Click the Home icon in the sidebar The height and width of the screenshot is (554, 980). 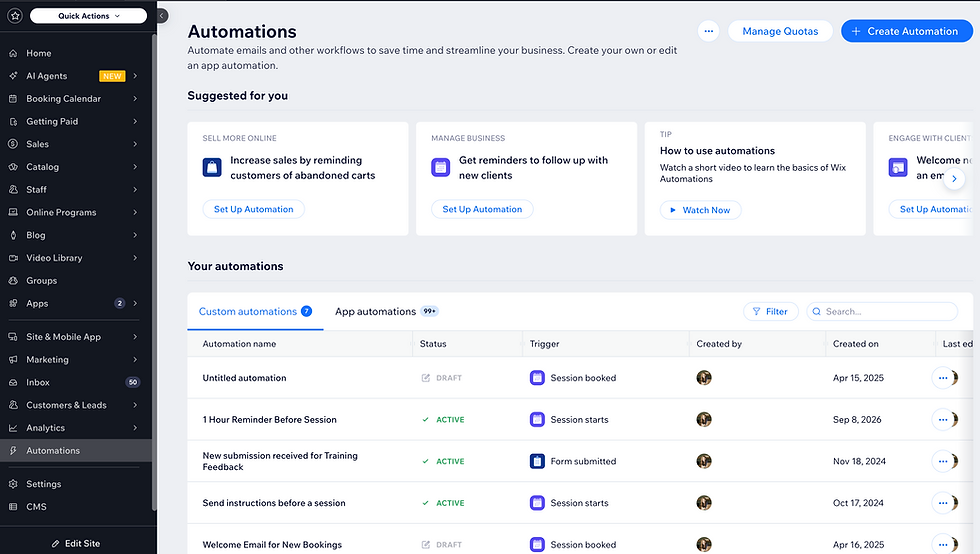[13, 53]
